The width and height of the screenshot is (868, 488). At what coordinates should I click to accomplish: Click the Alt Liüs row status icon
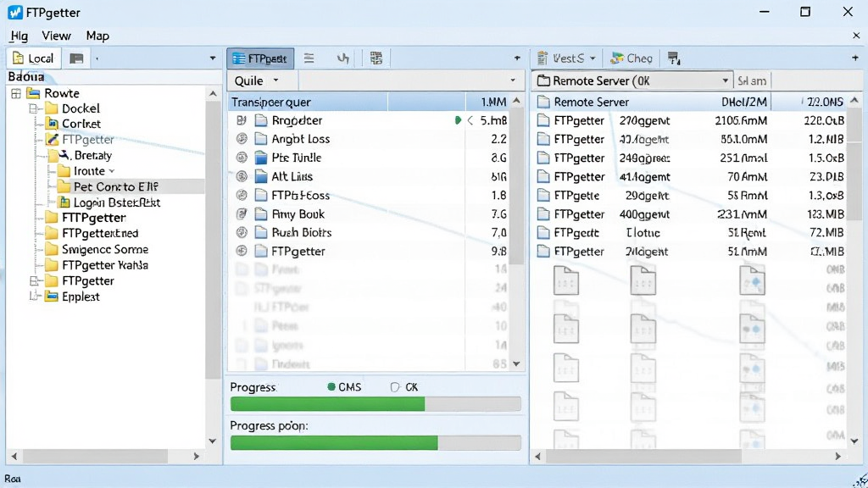(x=242, y=176)
